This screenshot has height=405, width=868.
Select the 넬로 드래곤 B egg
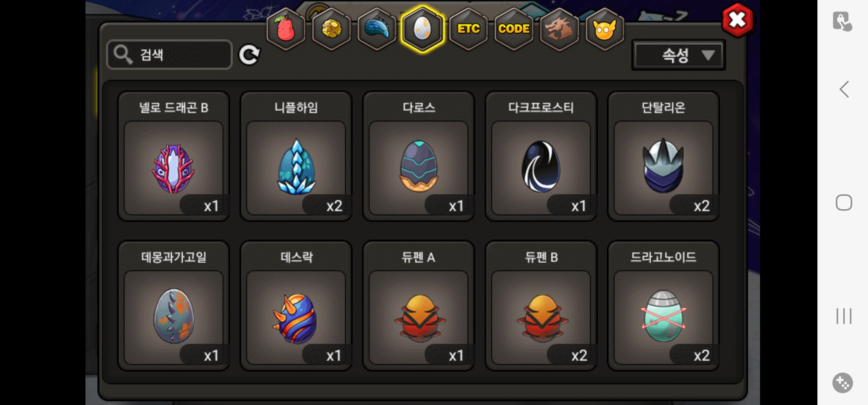(x=174, y=156)
